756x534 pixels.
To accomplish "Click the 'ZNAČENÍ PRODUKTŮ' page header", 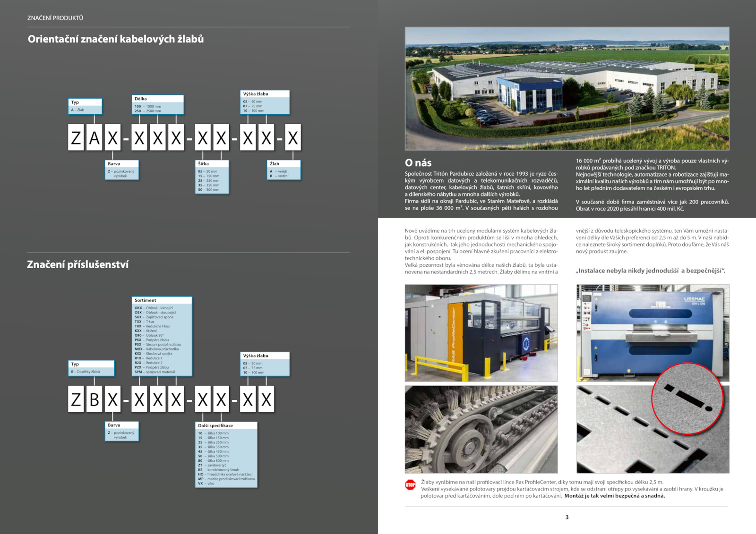I will pyautogui.click(x=55, y=18).
